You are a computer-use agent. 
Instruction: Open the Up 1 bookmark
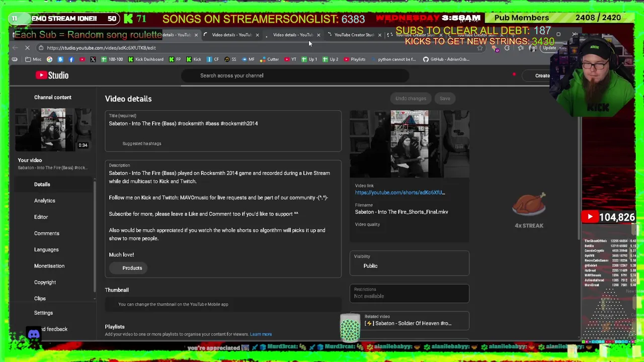[x=309, y=59]
